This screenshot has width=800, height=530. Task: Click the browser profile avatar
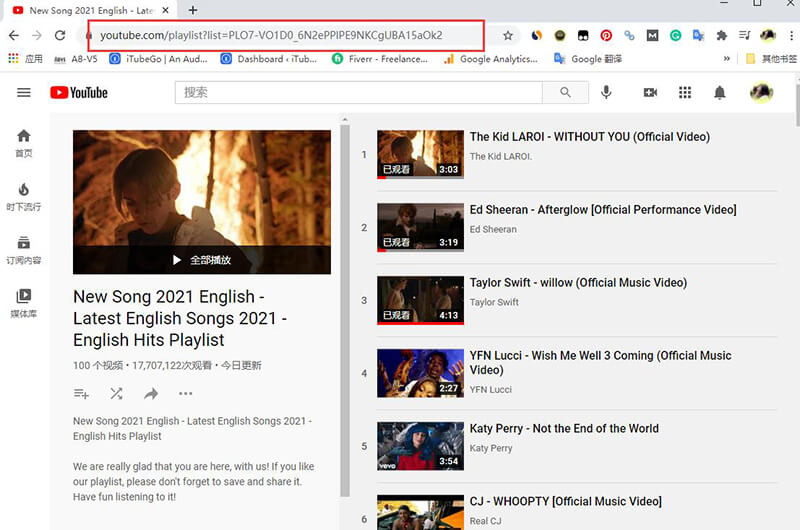768,35
